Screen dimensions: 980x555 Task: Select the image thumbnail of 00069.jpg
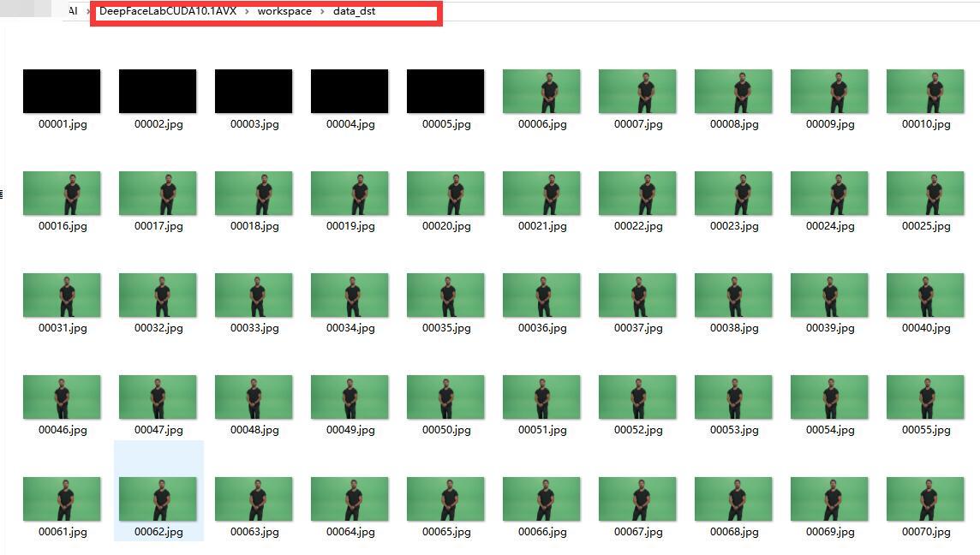(x=829, y=498)
